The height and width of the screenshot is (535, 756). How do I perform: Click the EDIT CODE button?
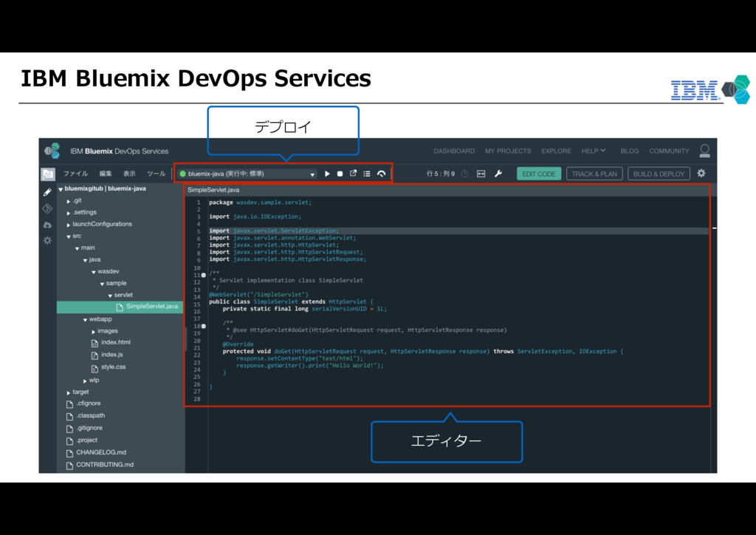click(x=538, y=174)
